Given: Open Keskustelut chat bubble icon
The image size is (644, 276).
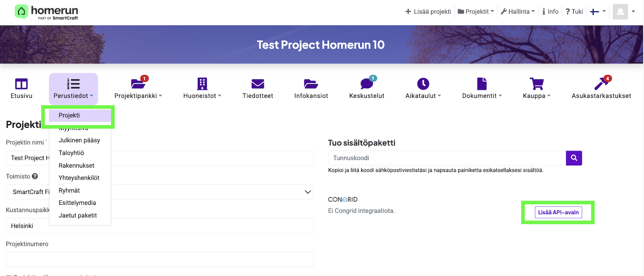Looking at the screenshot, I should click(366, 84).
